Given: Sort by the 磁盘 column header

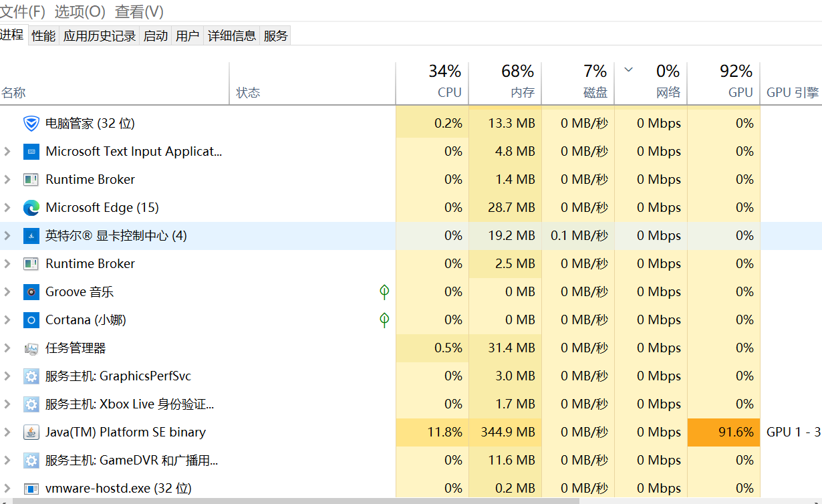Looking at the screenshot, I should coord(577,84).
